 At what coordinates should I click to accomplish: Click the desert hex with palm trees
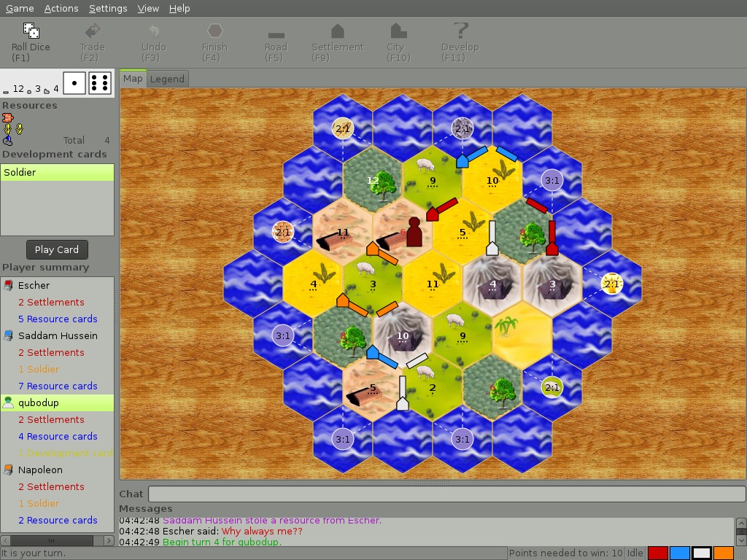[x=522, y=335]
